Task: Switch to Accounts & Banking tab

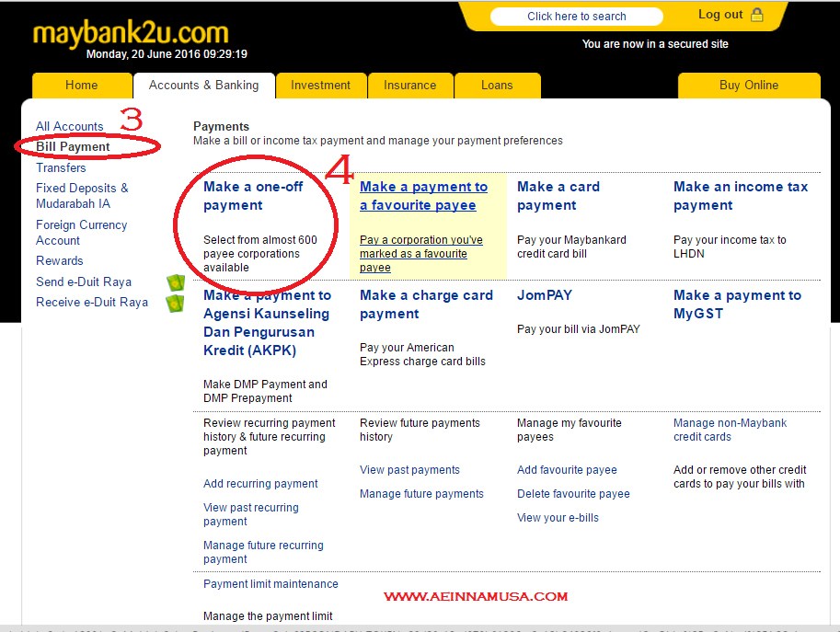Action: tap(203, 86)
